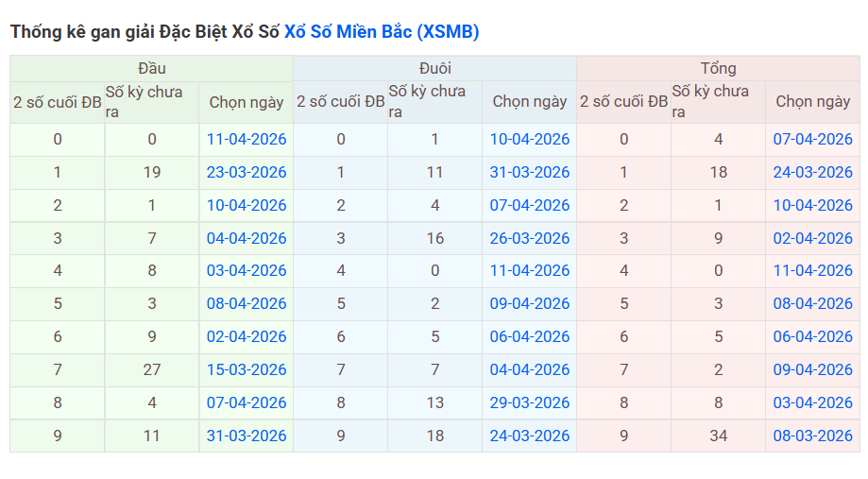The height and width of the screenshot is (479, 868).
Task: Select date 26-03-2026 in Đuôi column
Action: [529, 238]
